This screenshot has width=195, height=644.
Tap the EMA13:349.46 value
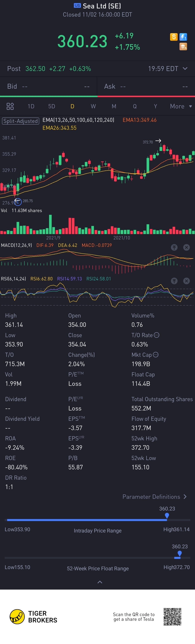[x=139, y=120]
